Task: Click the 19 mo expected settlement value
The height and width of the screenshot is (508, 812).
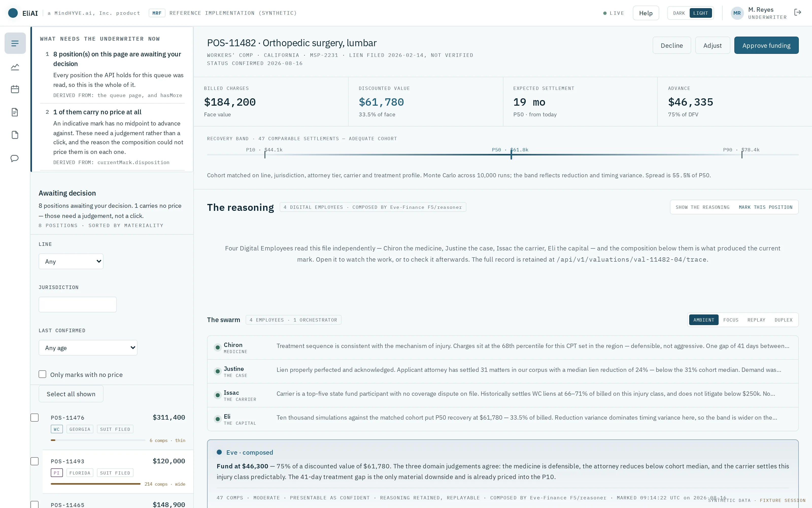Action: coord(529,102)
